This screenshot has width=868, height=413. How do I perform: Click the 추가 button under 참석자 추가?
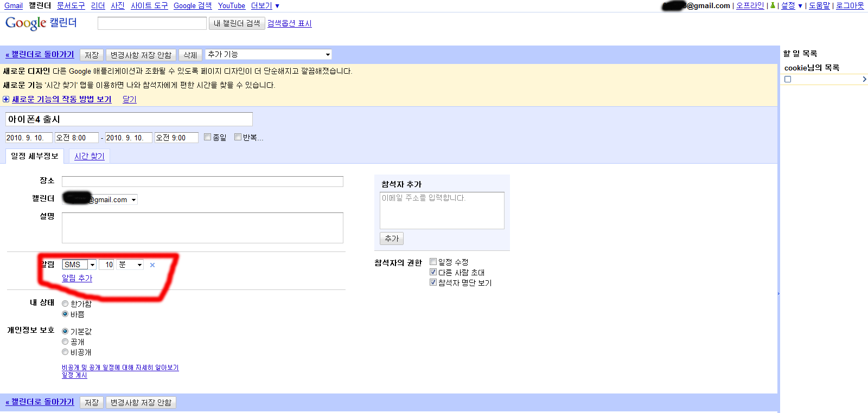point(392,238)
